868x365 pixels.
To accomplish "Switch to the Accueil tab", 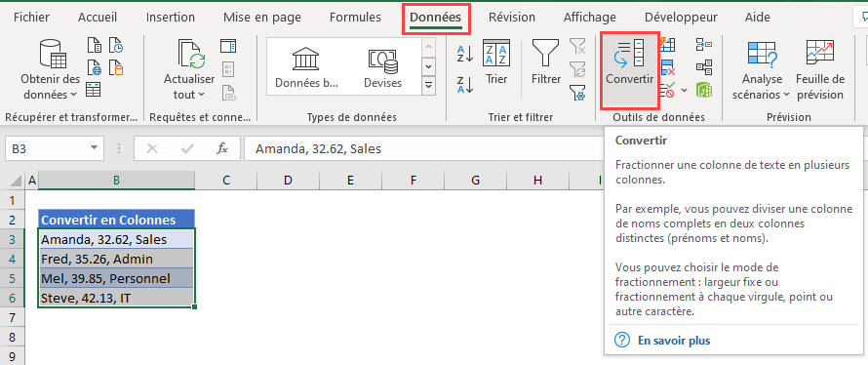I will (x=98, y=18).
